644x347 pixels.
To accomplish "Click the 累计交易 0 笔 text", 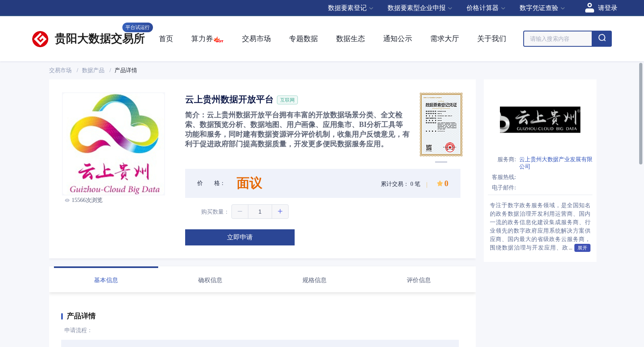I will tap(400, 184).
